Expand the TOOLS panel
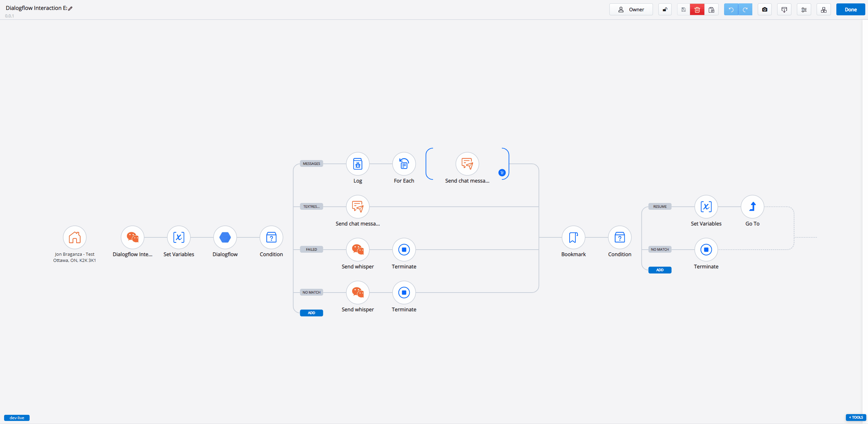This screenshot has height=424, width=868. pos(856,417)
